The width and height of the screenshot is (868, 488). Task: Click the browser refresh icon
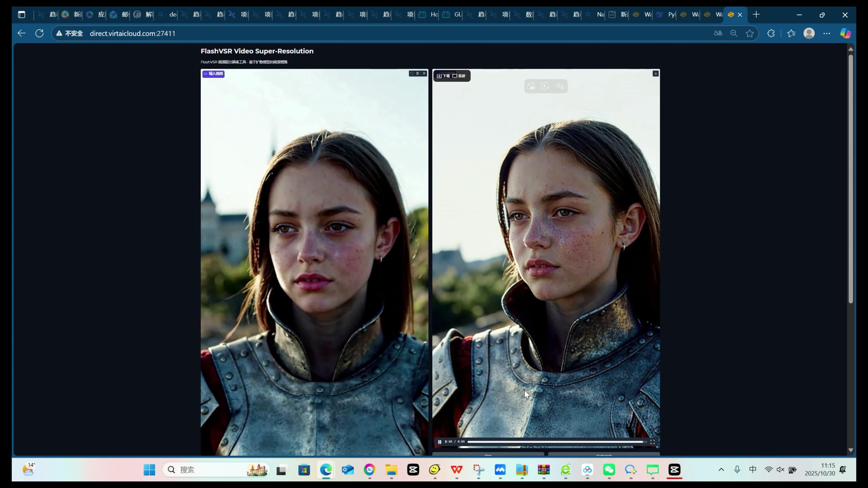39,33
